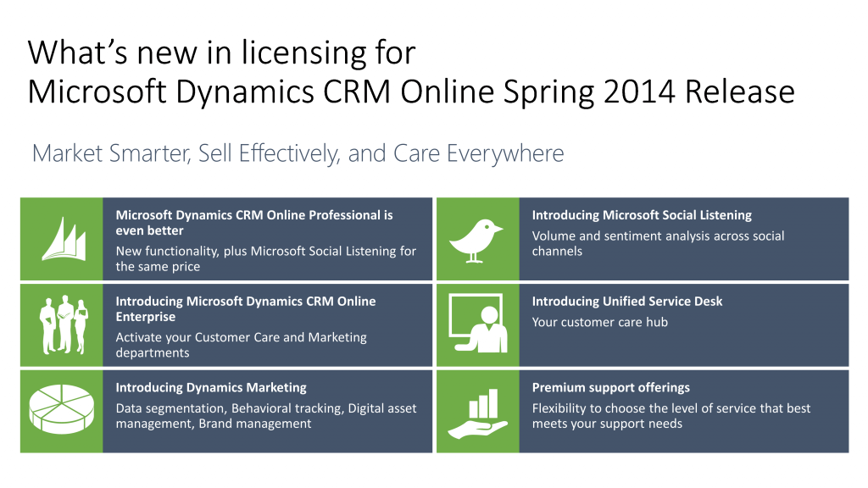Click the Twitter-style bird icon

click(476, 240)
